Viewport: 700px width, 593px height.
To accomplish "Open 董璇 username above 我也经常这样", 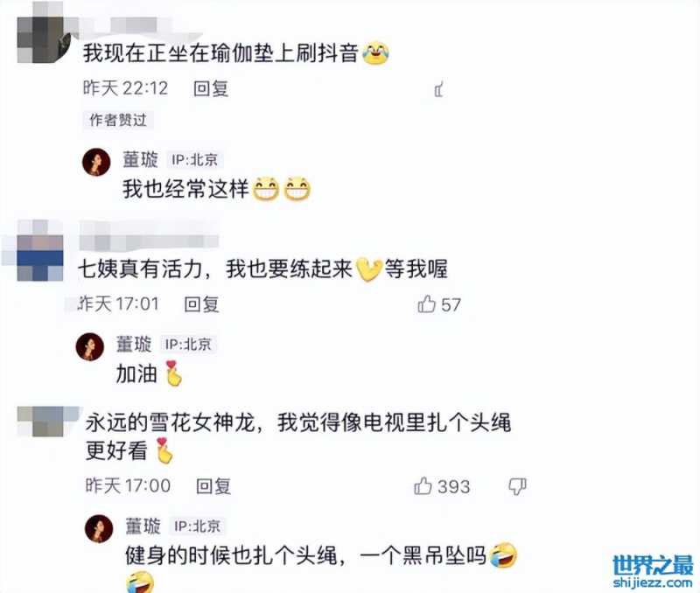I will pyautogui.click(x=141, y=159).
